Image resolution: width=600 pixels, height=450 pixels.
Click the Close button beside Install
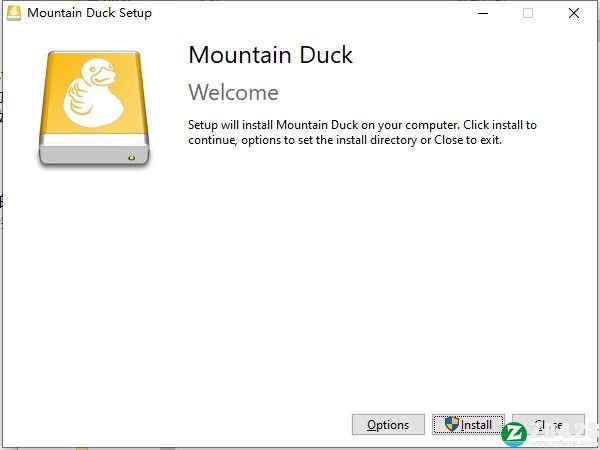click(x=548, y=424)
